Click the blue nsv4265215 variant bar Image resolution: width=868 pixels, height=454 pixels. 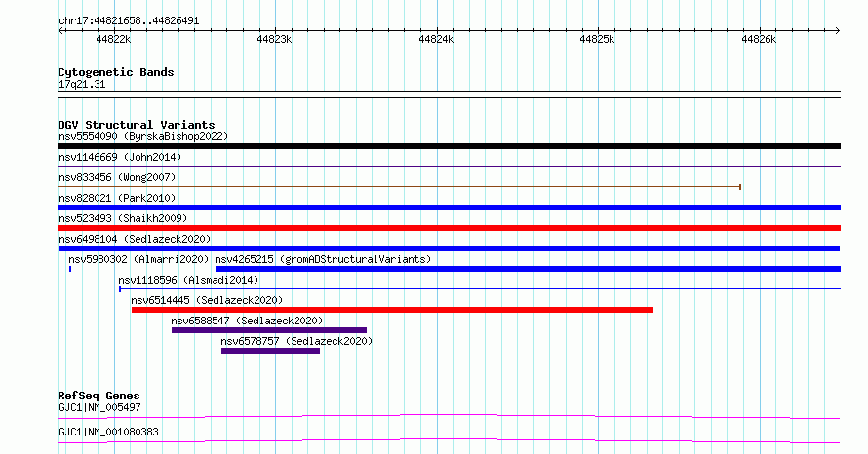pyautogui.click(x=528, y=269)
